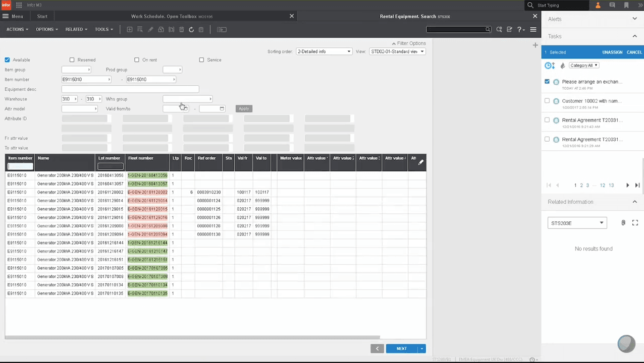
Task: Enable the Reserved checkbox
Action: point(72,59)
